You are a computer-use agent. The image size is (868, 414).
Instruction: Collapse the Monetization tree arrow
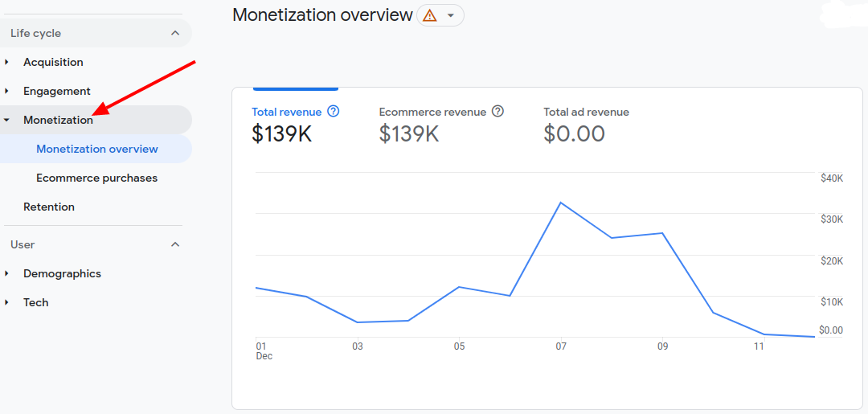tap(7, 120)
